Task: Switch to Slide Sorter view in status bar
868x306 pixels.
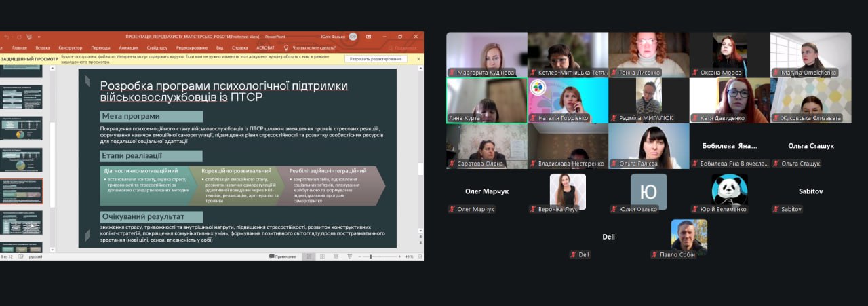Action: pyautogui.click(x=321, y=256)
